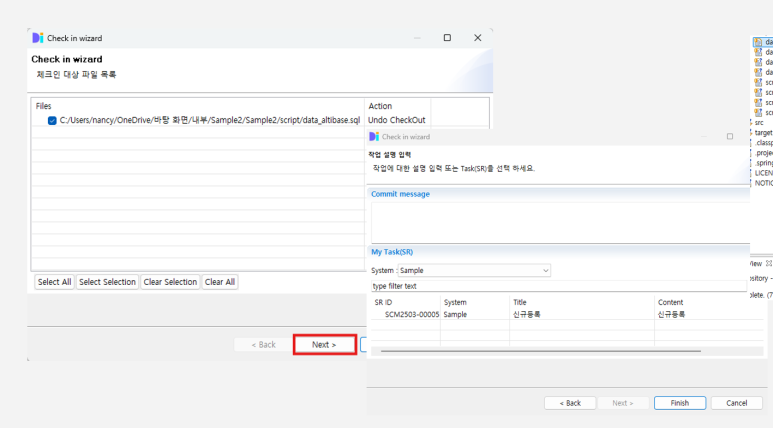
Task: Click the Commit message section header
Action: (x=400, y=194)
